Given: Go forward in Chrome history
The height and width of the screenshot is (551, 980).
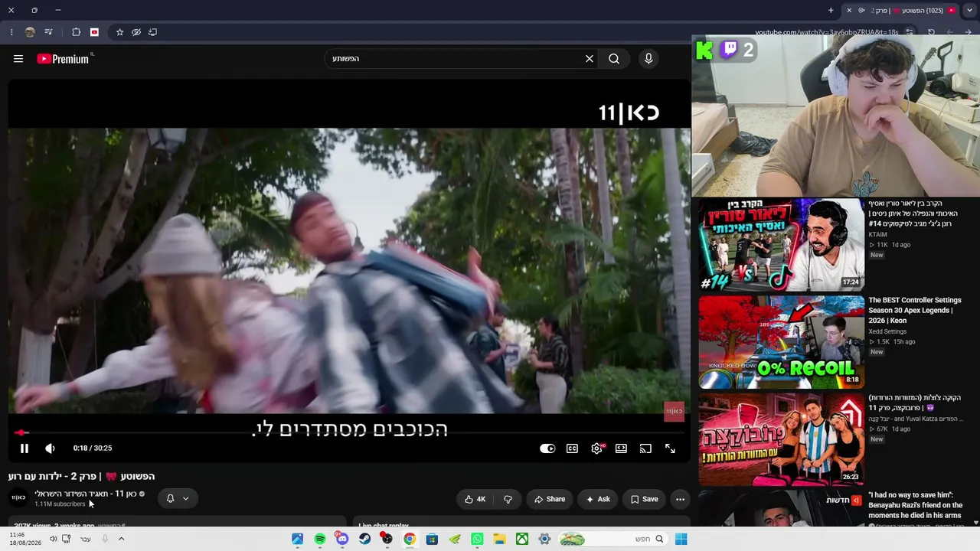Looking at the screenshot, I should 950,32.
